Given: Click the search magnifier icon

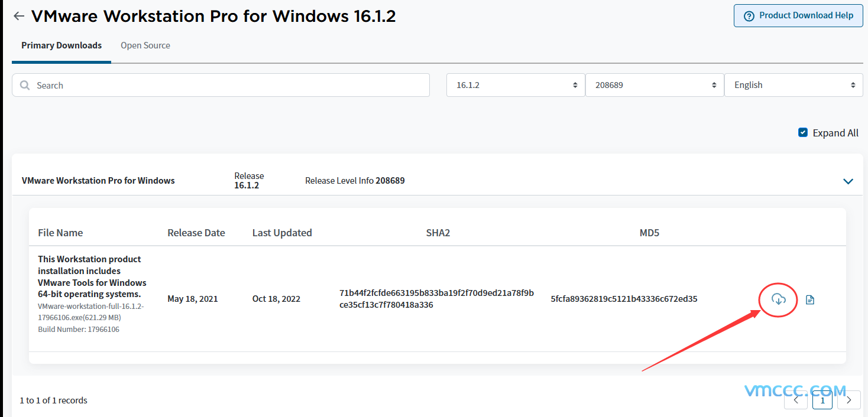Looking at the screenshot, I should [x=25, y=85].
